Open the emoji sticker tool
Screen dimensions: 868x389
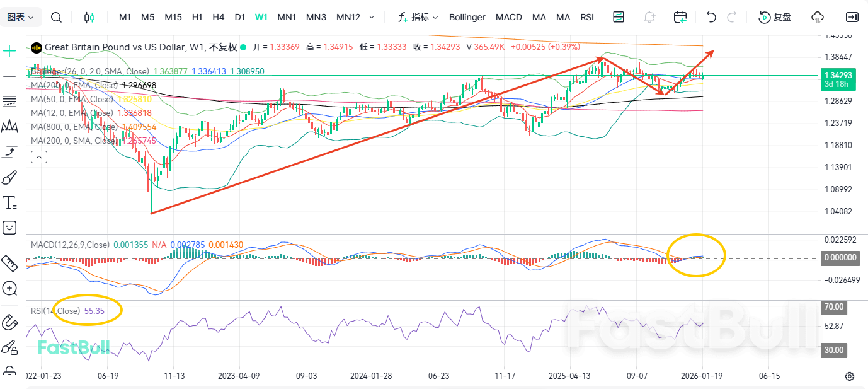point(9,228)
